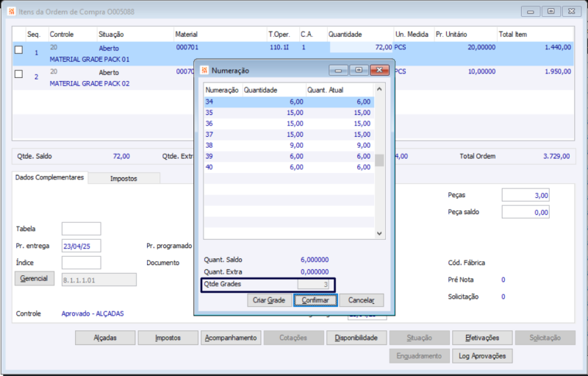This screenshot has width=588, height=376.
Task: Click the Peças value field
Action: (x=526, y=195)
